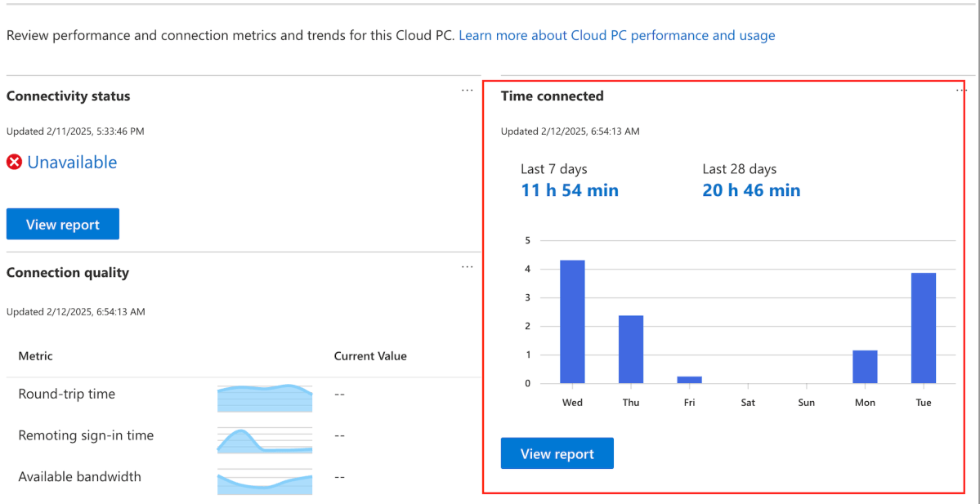The width and height of the screenshot is (980, 504).
Task: Click View report under Connectivity status
Action: pos(62,223)
